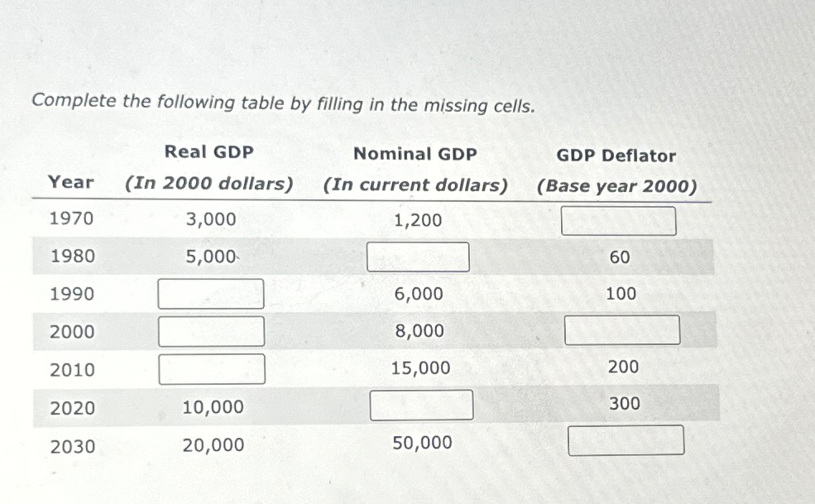Click the Nominal GDP input for 1980
The image size is (815, 504).
click(x=418, y=257)
